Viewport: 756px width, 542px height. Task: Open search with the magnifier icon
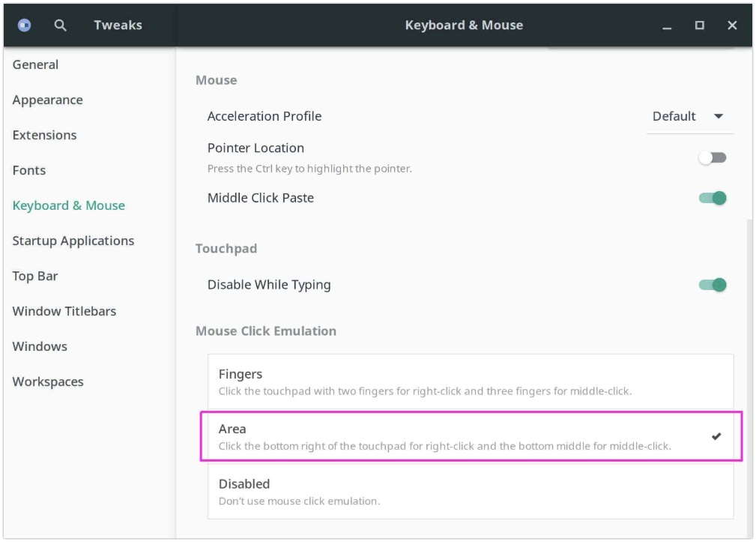61,25
